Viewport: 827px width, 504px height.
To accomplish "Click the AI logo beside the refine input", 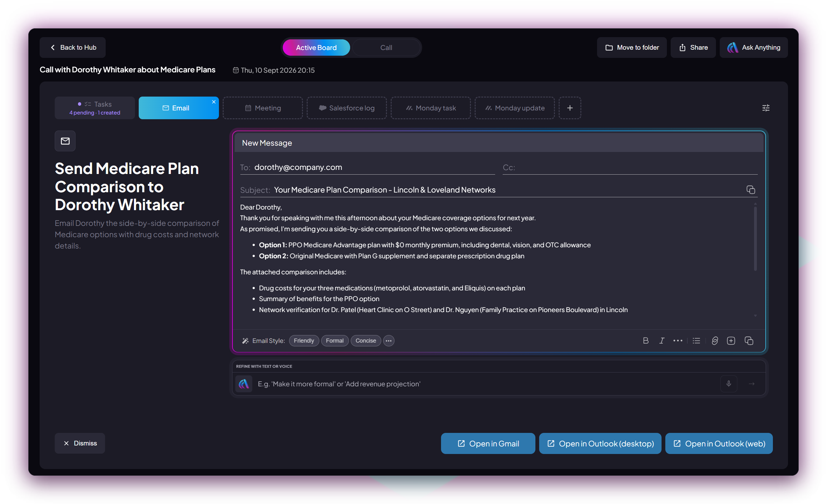I will click(x=244, y=384).
